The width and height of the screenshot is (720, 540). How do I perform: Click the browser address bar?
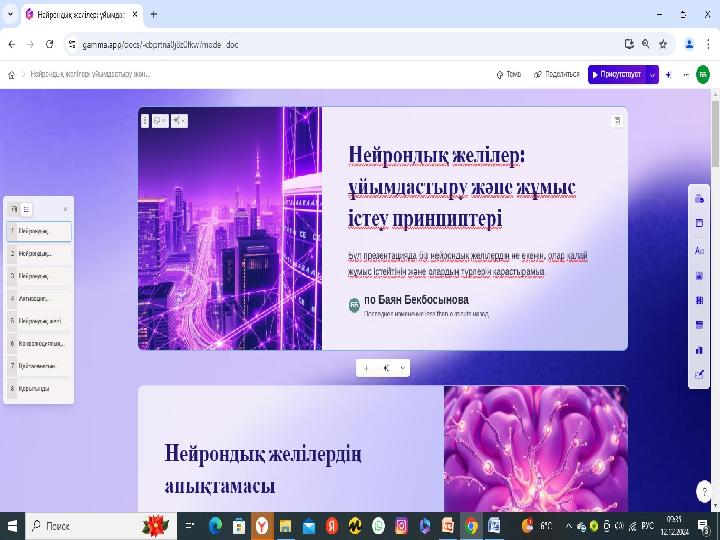click(x=344, y=45)
